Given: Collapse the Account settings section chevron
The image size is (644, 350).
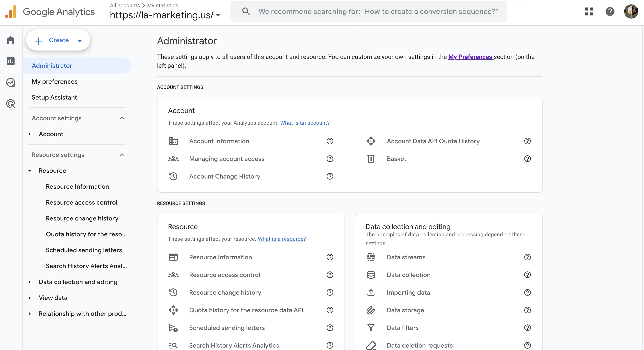Looking at the screenshot, I should [x=122, y=118].
